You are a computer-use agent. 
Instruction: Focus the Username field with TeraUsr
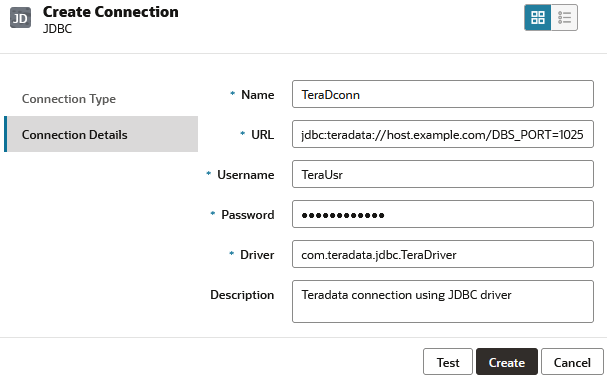(442, 175)
